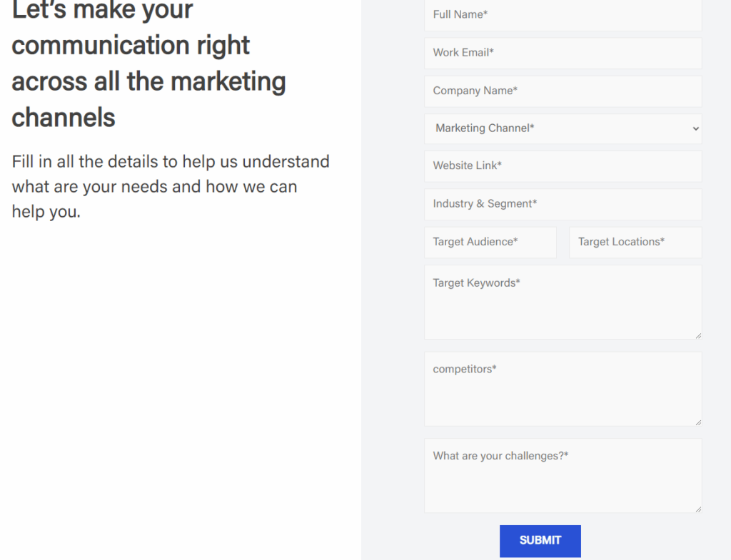Screen dimensions: 731x560
Task: Click the Marketing Channel chevron arrow
Action: (696, 129)
